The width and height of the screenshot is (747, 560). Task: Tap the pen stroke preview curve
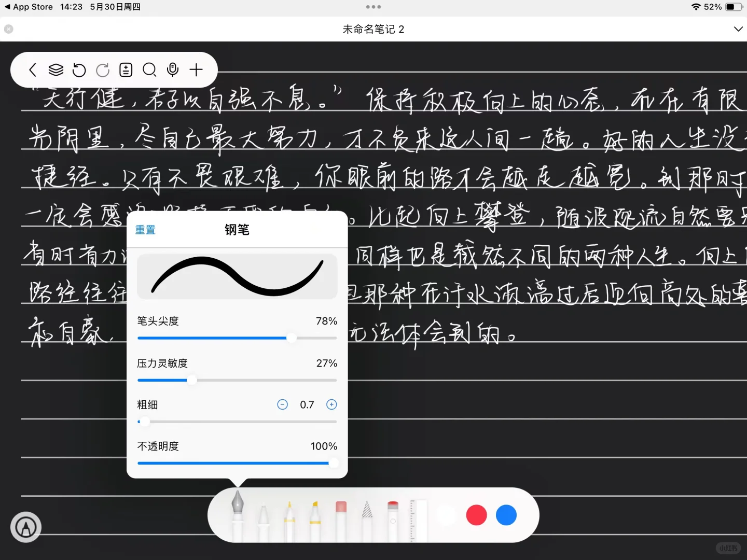point(237,276)
